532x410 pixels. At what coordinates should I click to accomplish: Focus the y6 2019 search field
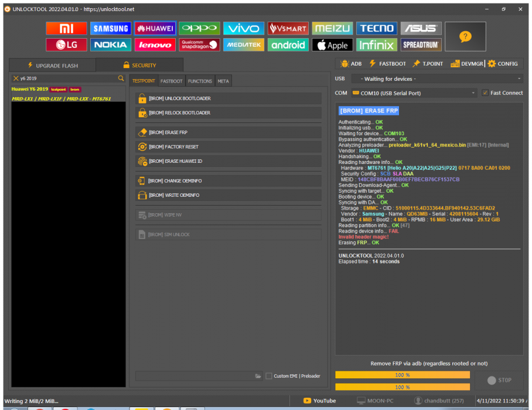[68, 78]
